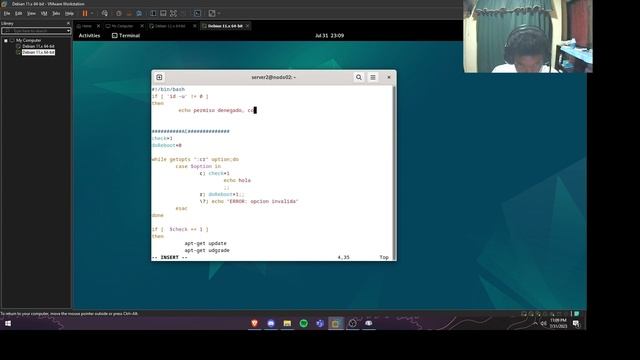This screenshot has width=640, height=360.
Task: Click the terminal search icon
Action: coord(358,77)
